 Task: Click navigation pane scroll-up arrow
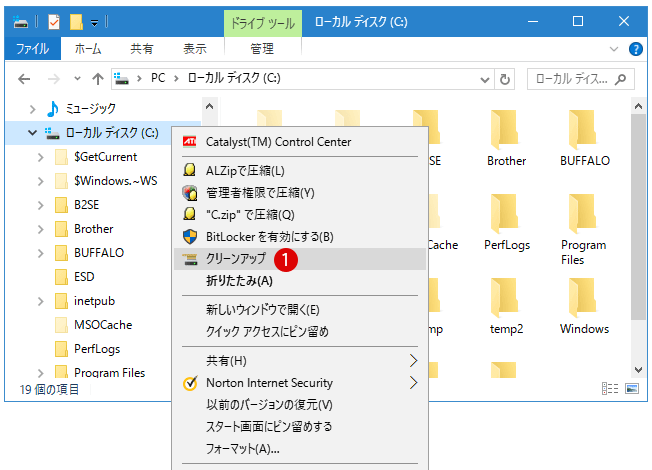[x=209, y=106]
